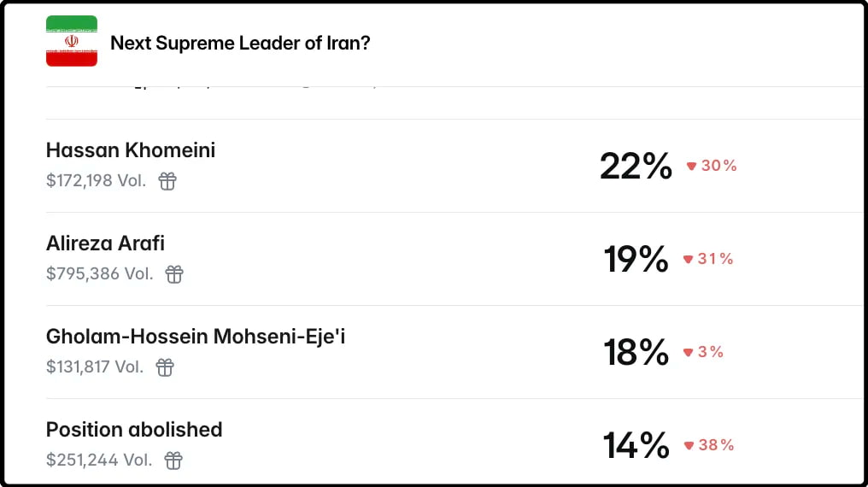This screenshot has width=868, height=487.
Task: Click the gift icon beside Alireza Arafi volume
Action: coord(174,274)
